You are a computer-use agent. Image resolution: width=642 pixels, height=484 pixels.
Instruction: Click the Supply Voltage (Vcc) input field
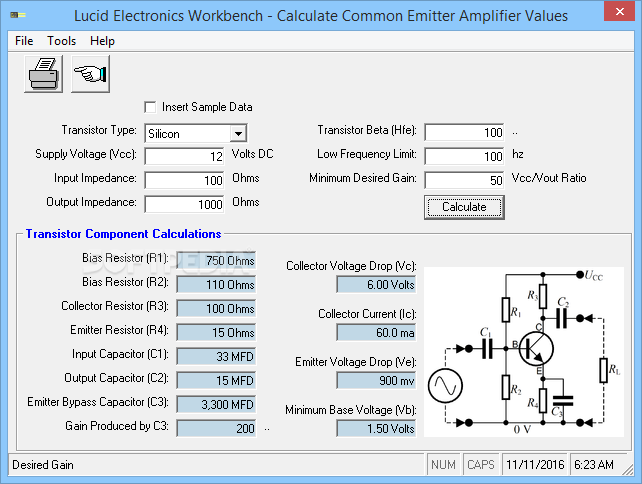tap(184, 156)
